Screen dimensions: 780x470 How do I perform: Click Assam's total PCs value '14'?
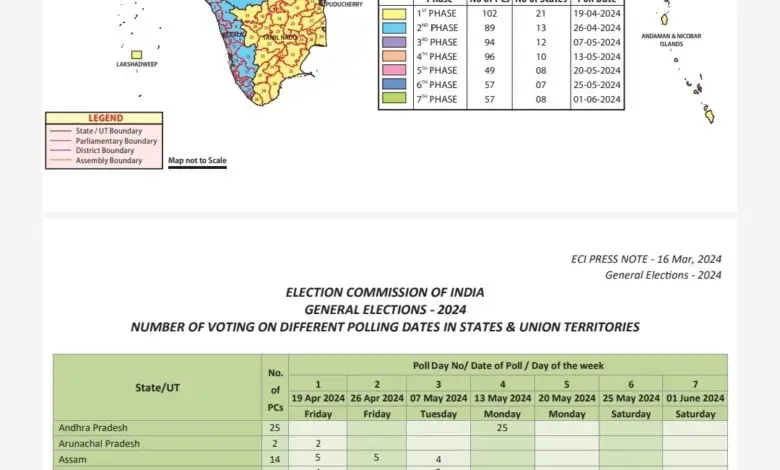tap(275, 460)
